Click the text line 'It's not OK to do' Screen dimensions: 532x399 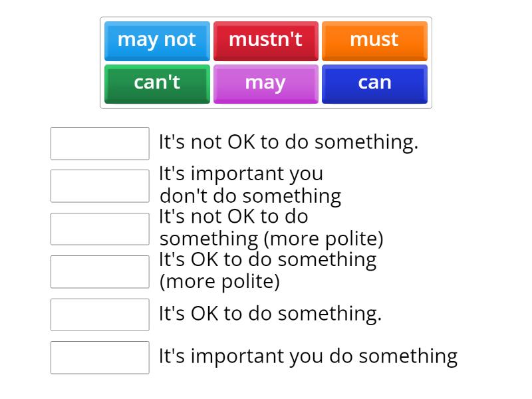tap(233, 217)
